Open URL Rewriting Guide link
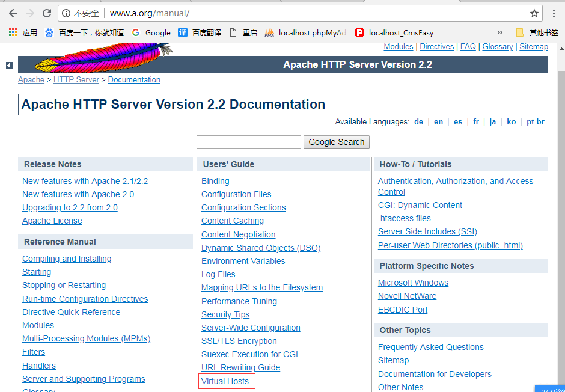This screenshot has height=392, width=565. pos(240,367)
